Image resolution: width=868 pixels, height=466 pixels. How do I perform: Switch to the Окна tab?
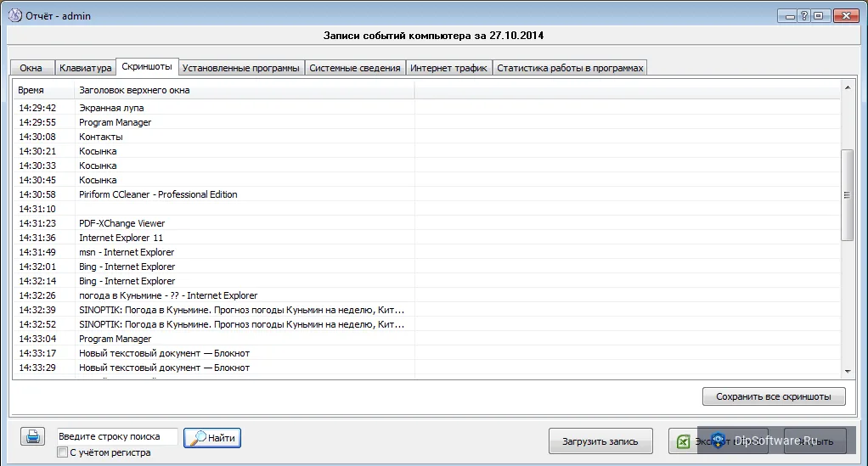[x=31, y=68]
